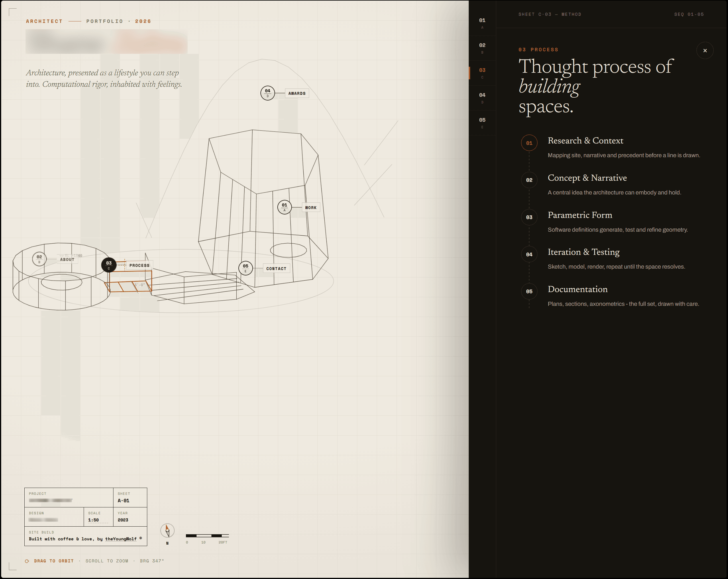Open section 01 A in side index
The height and width of the screenshot is (579, 728).
pyautogui.click(x=482, y=23)
